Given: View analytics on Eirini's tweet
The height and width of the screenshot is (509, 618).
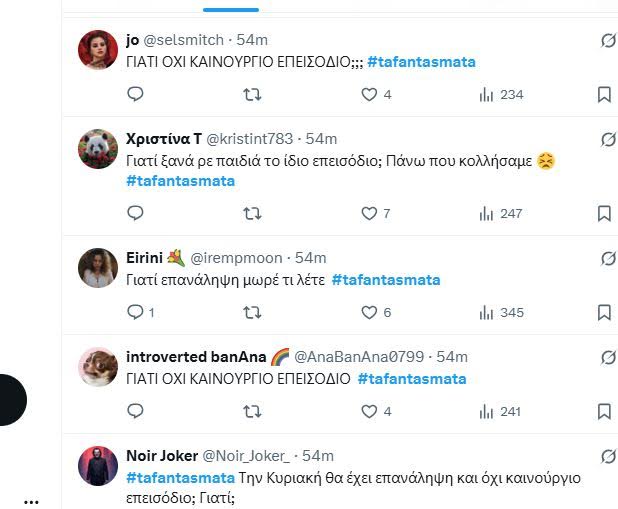Looking at the screenshot, I should (487, 312).
